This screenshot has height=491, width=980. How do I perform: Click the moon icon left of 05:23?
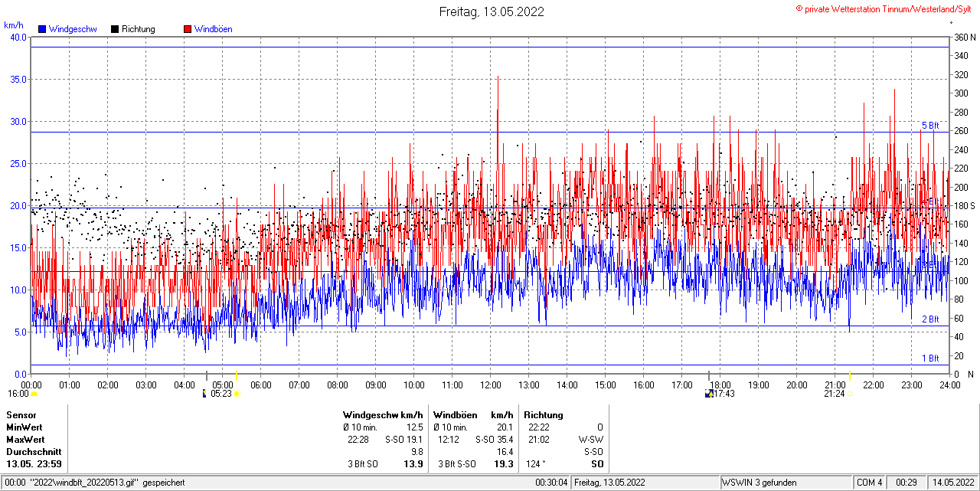pyautogui.click(x=204, y=394)
